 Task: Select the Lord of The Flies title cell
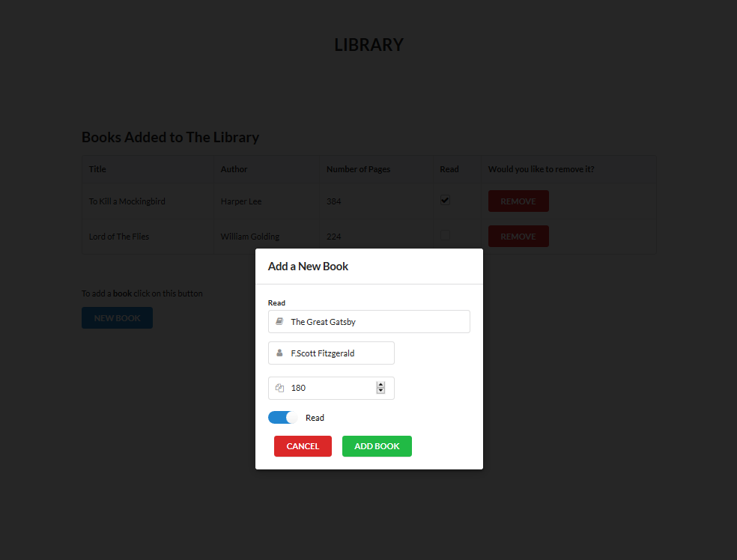click(148, 237)
